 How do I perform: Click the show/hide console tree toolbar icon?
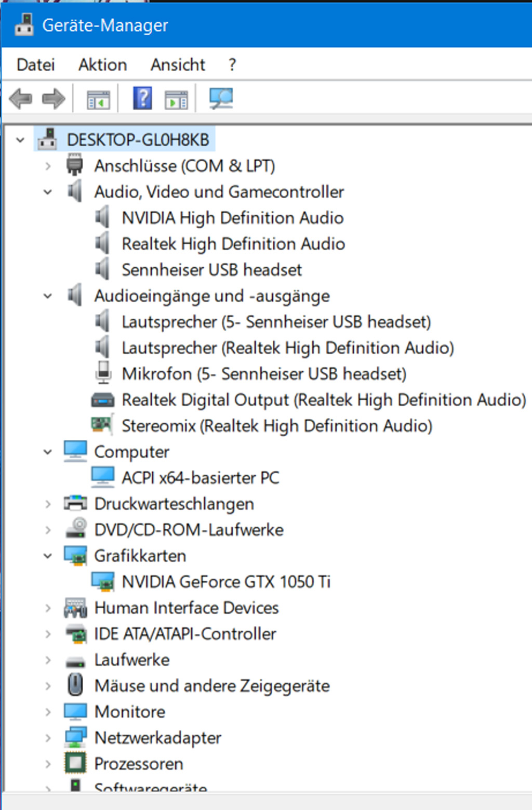tap(98, 99)
